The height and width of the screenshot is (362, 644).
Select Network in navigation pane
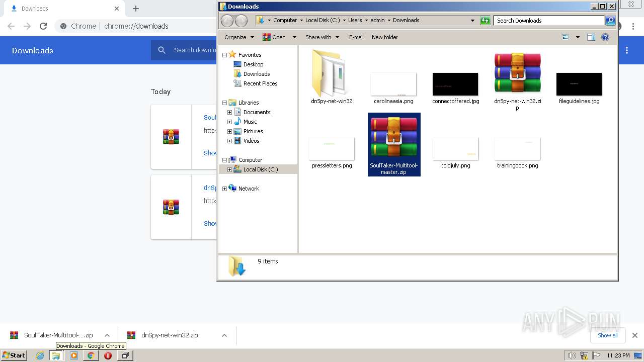tap(249, 189)
